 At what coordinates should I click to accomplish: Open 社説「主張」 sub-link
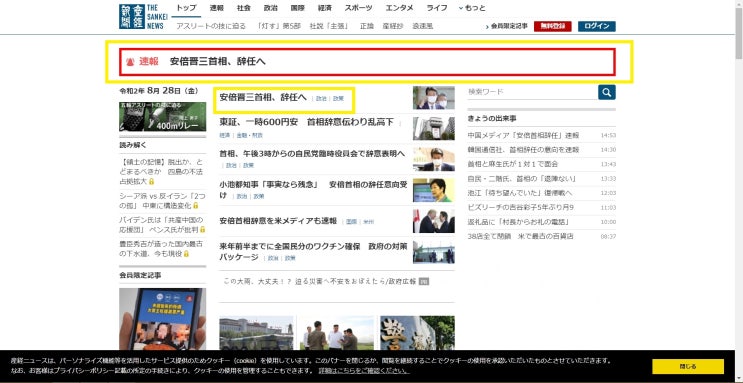(x=328, y=26)
